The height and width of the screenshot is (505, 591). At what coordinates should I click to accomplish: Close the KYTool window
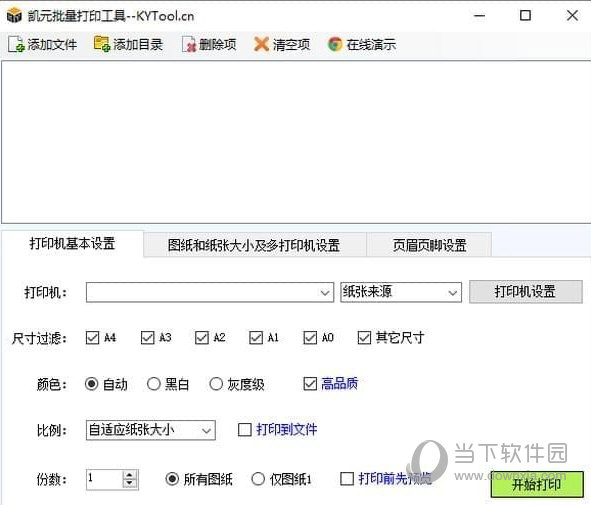tap(572, 16)
